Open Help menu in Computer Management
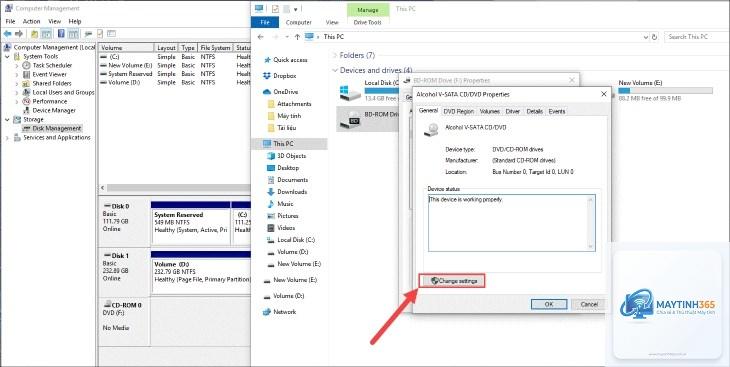The image size is (730, 367). pos(75,21)
